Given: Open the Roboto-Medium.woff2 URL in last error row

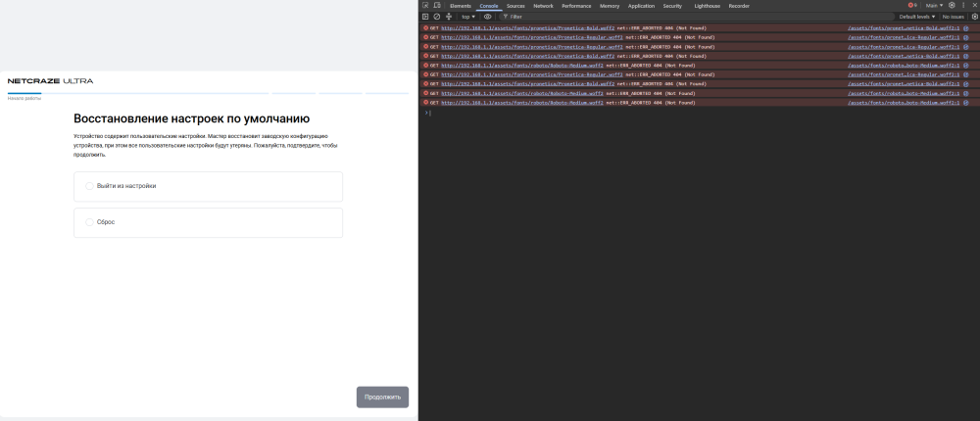Looking at the screenshot, I should 522,103.
